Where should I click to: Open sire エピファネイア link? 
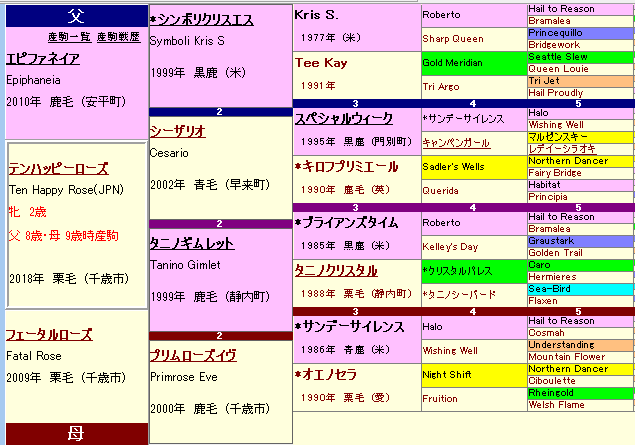point(43,59)
